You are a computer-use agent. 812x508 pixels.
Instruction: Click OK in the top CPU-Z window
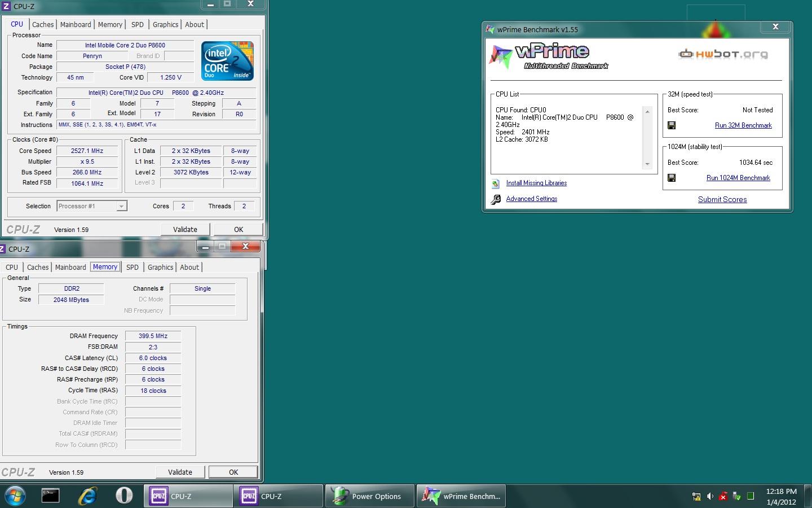click(x=239, y=229)
